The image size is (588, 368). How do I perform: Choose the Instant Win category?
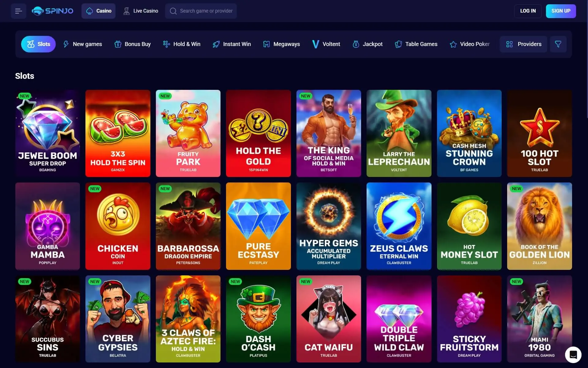[x=232, y=44]
